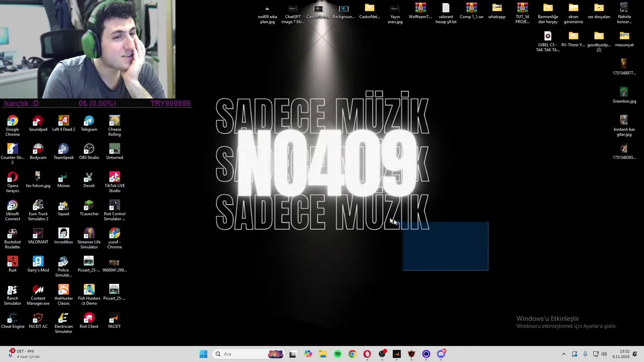Open the Google Chrome desktop shortcut
Image resolution: width=644 pixels, height=362 pixels.
coord(13,126)
